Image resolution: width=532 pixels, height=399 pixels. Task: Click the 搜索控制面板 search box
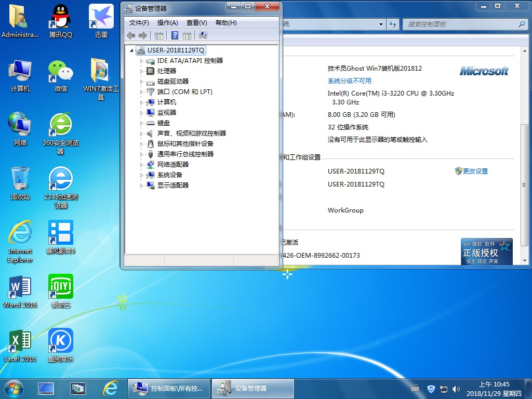click(x=460, y=24)
